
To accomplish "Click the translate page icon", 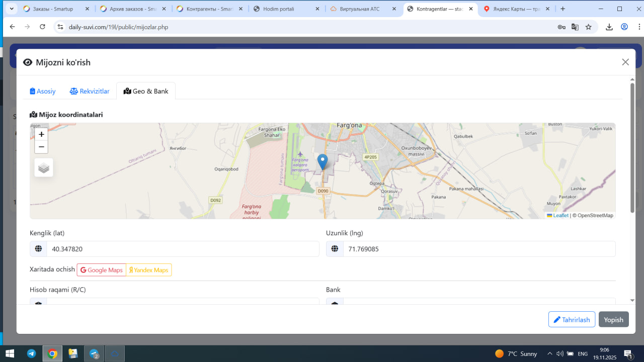I will click(575, 27).
